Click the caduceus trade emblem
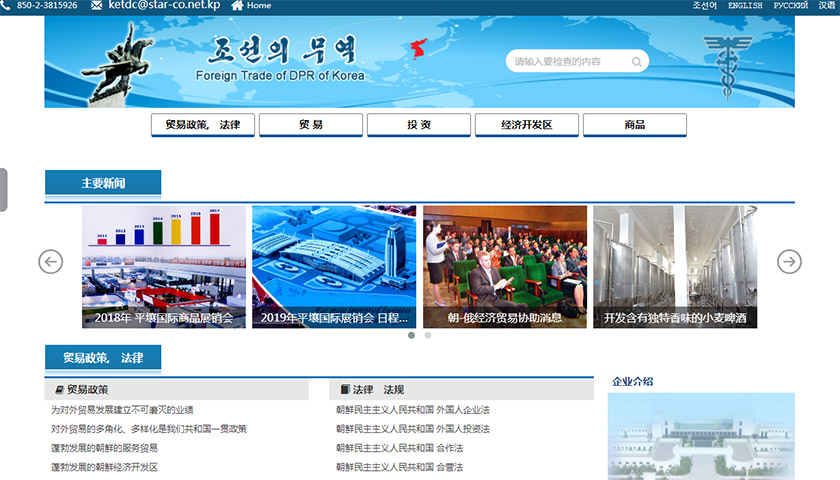 [728, 67]
